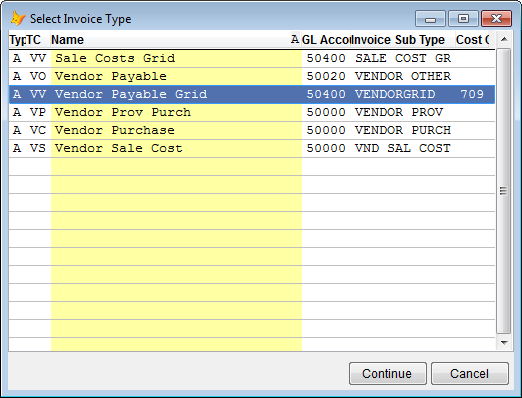
Task: Click the VO type code cell
Action: pyautogui.click(x=38, y=76)
